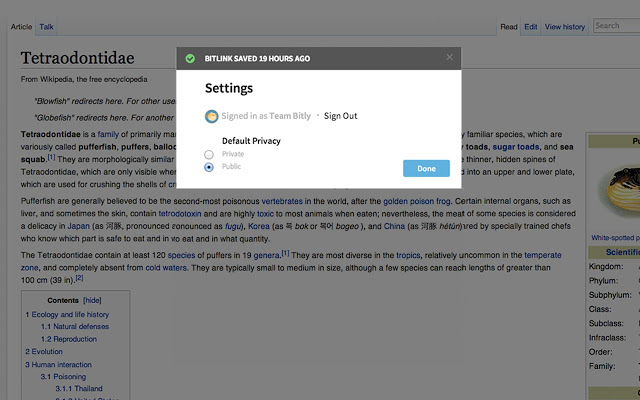This screenshot has height=400, width=640.
Task: Open the temperate zone link
Action: [x=542, y=255]
